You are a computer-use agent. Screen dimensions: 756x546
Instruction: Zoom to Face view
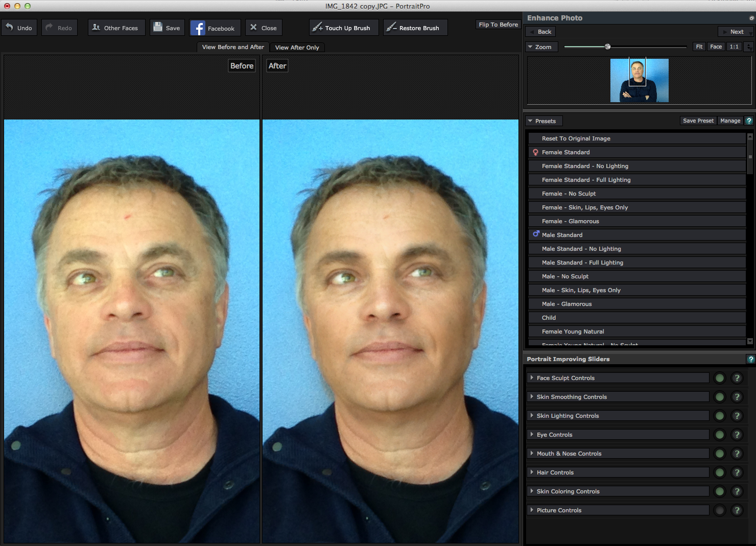pyautogui.click(x=716, y=46)
